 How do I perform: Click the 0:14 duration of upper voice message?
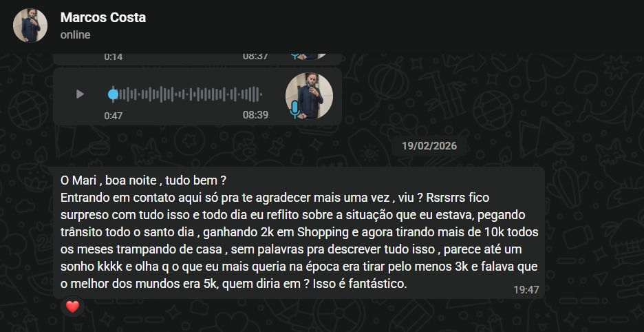click(x=114, y=56)
